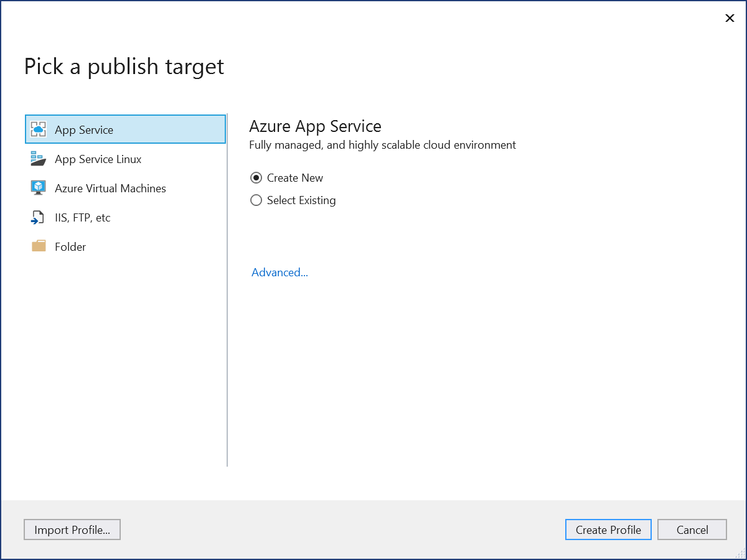Close the dialog with the X button

click(730, 18)
